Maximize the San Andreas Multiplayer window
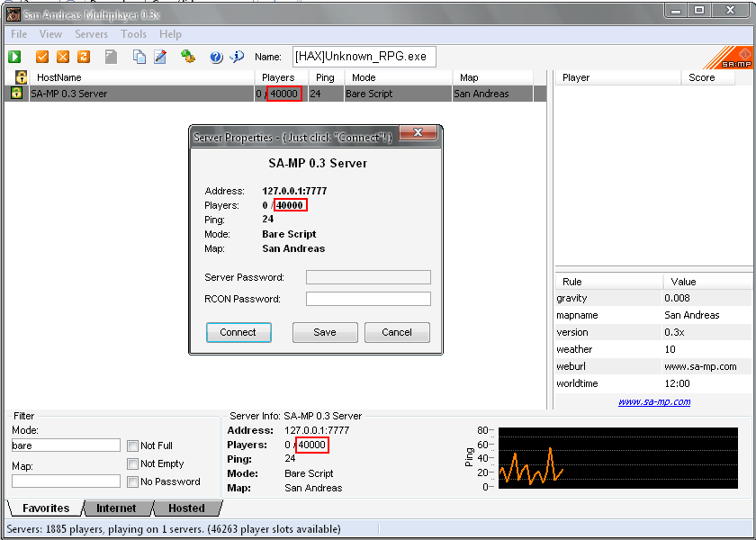The image size is (756, 540). [x=699, y=10]
